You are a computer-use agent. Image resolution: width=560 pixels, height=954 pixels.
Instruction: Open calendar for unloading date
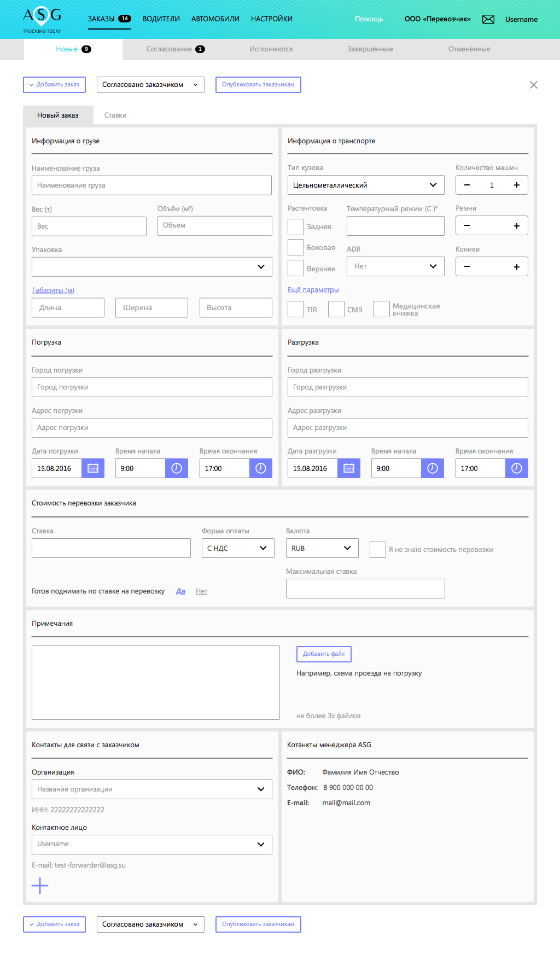tap(349, 468)
